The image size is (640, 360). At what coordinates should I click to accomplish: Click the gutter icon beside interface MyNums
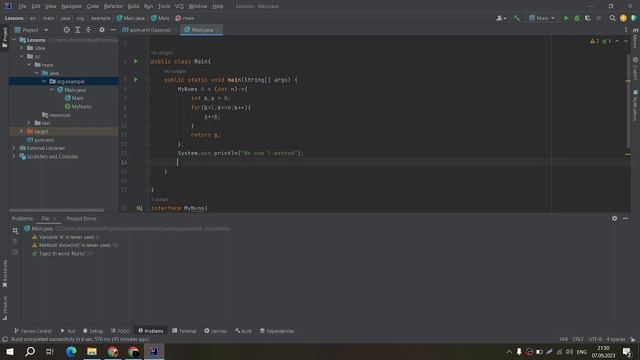139,208
